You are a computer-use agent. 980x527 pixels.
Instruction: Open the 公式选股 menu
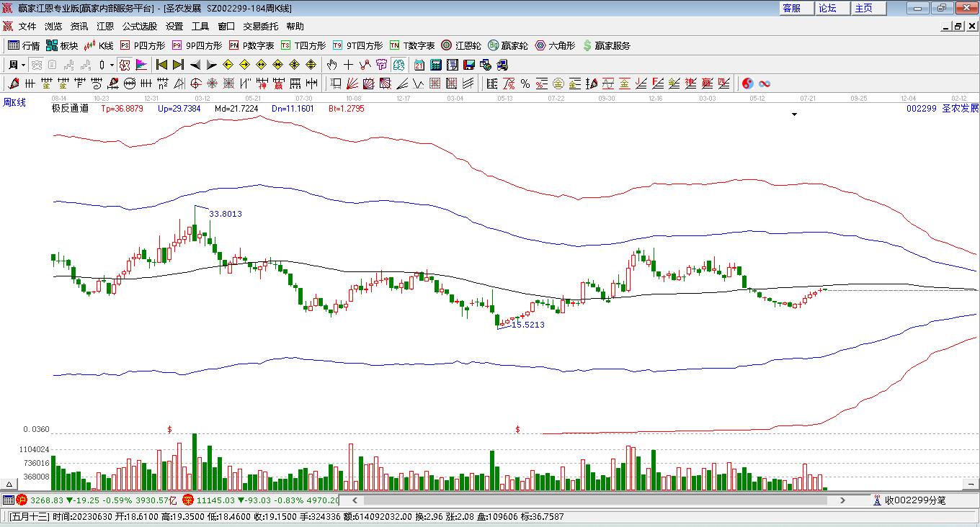(x=139, y=27)
